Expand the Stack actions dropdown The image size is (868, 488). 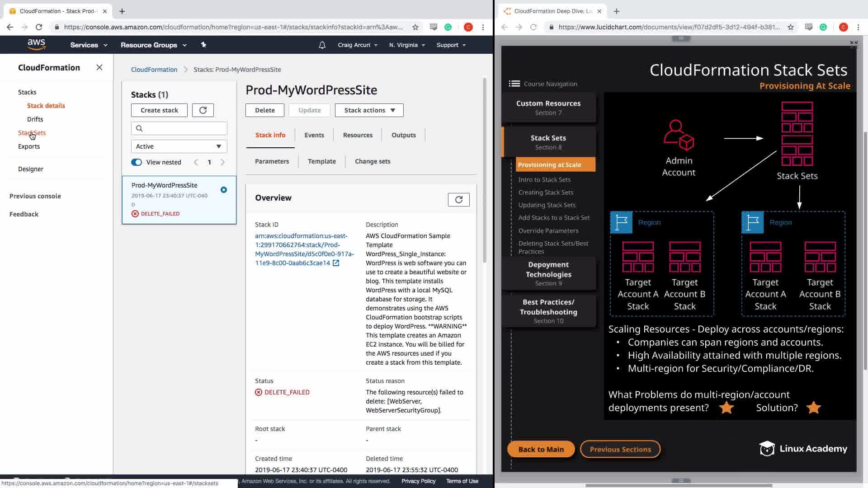point(369,110)
